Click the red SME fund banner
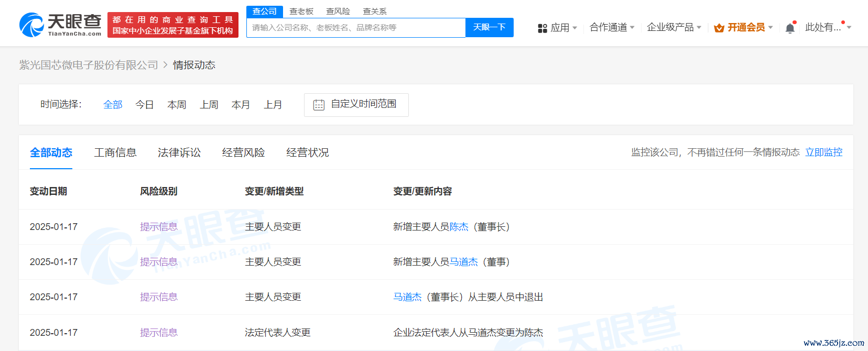The width and height of the screenshot is (868, 351). click(x=173, y=25)
